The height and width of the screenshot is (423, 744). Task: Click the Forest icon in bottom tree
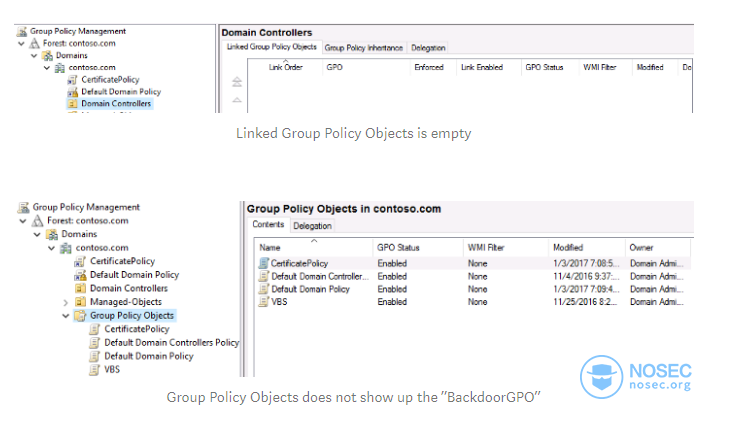[x=37, y=221]
